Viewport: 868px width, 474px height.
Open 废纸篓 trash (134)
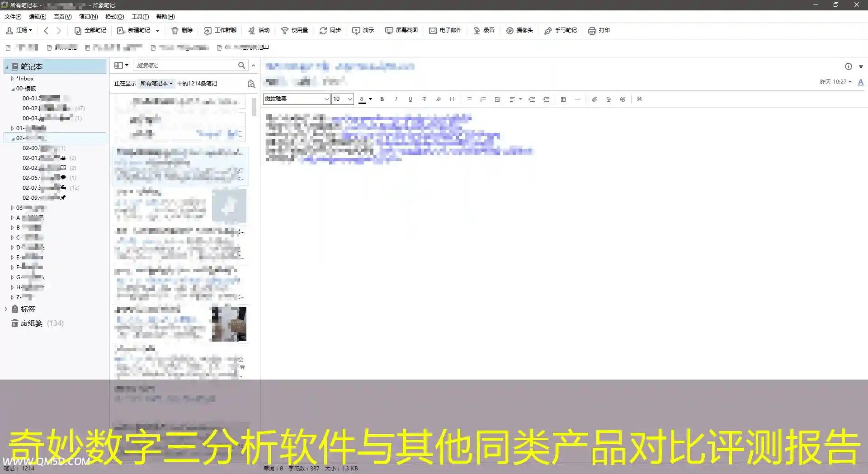tap(37, 323)
